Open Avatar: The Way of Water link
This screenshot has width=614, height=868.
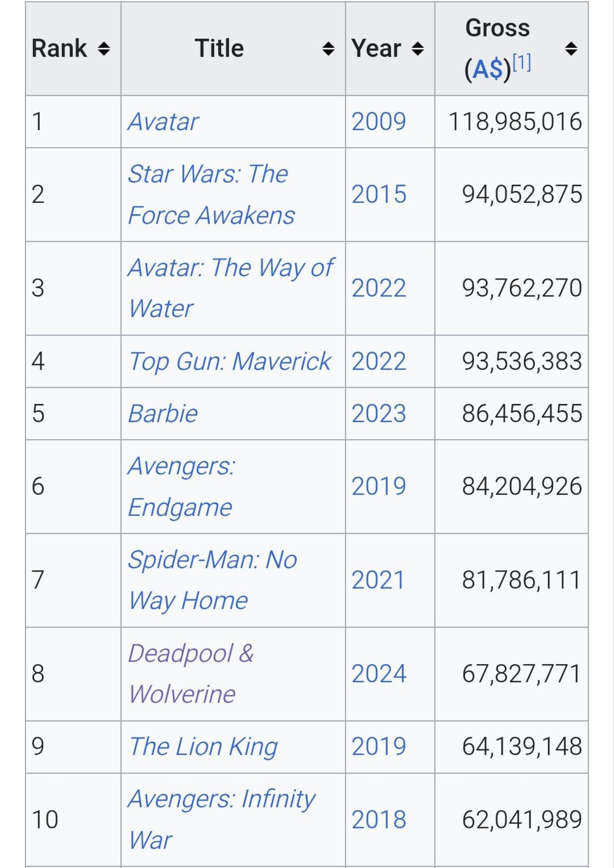tap(230, 268)
